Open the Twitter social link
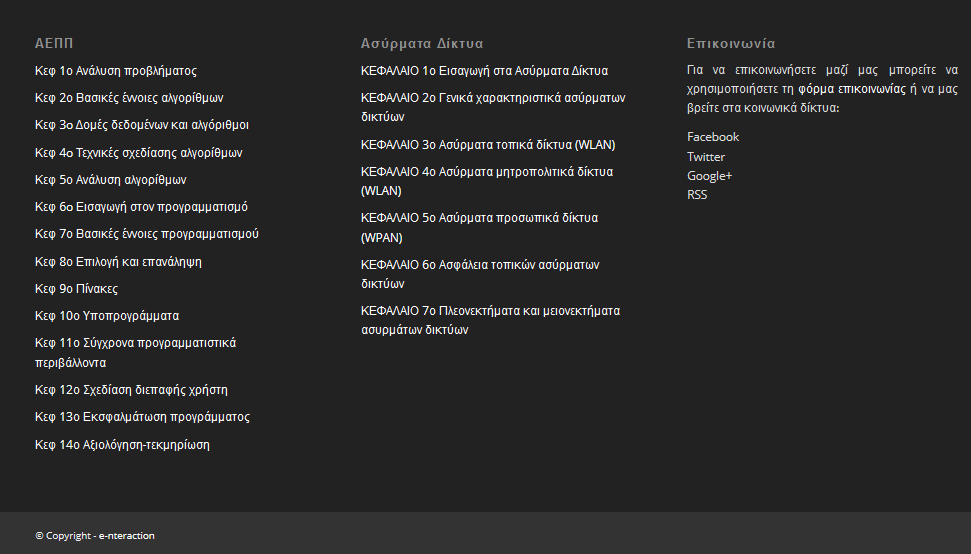The height and width of the screenshot is (554, 971). coord(705,157)
